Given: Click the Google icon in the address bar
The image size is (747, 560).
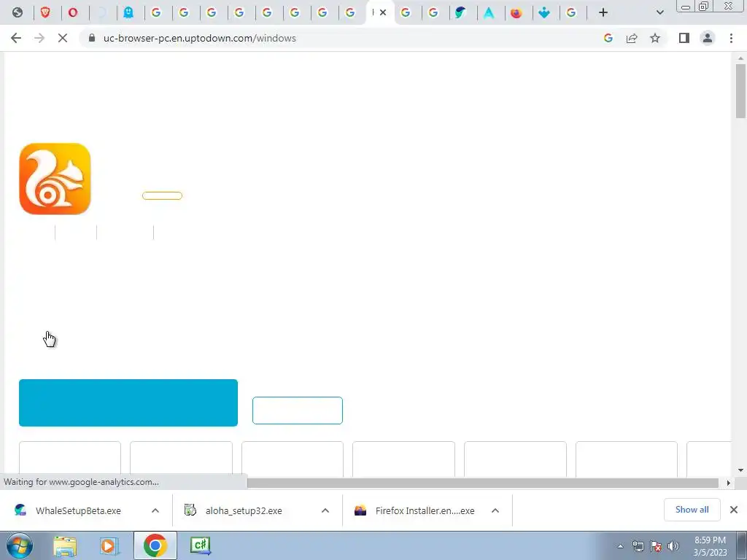Looking at the screenshot, I should (608, 38).
